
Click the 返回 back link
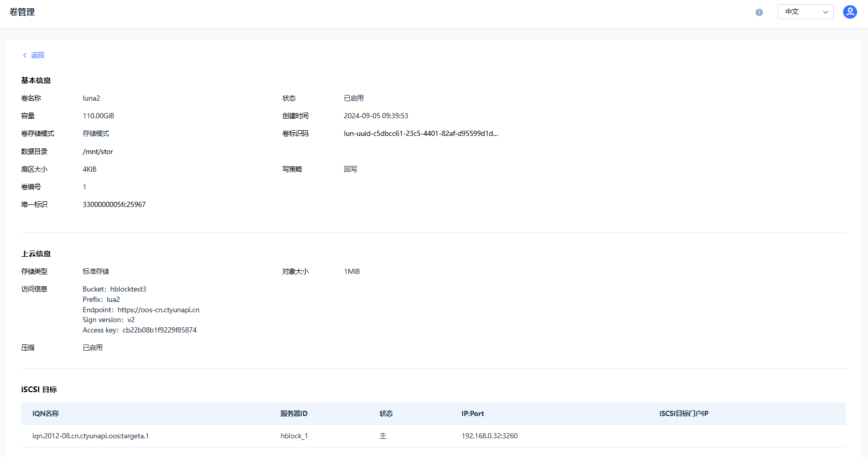37,55
